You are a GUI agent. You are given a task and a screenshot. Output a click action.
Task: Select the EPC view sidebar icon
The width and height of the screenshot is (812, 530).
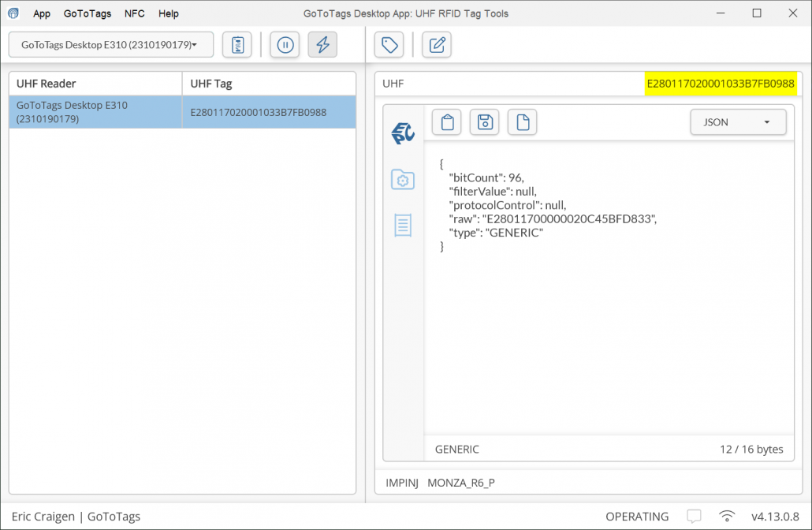pos(404,133)
